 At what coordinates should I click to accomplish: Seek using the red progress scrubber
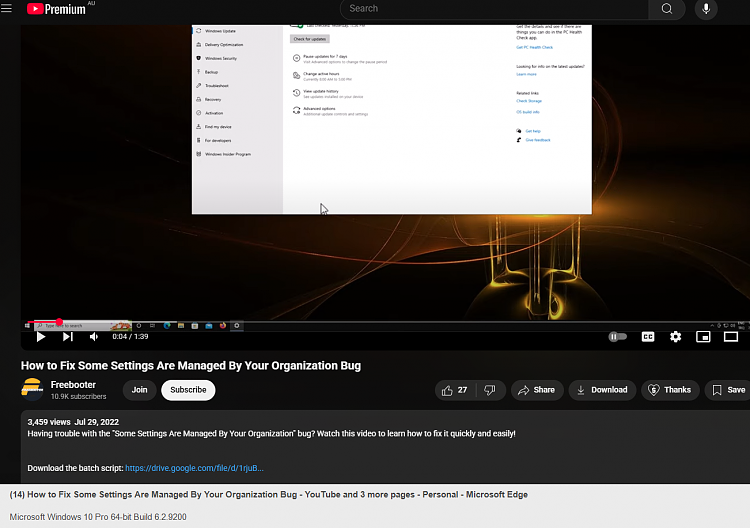pos(59,321)
